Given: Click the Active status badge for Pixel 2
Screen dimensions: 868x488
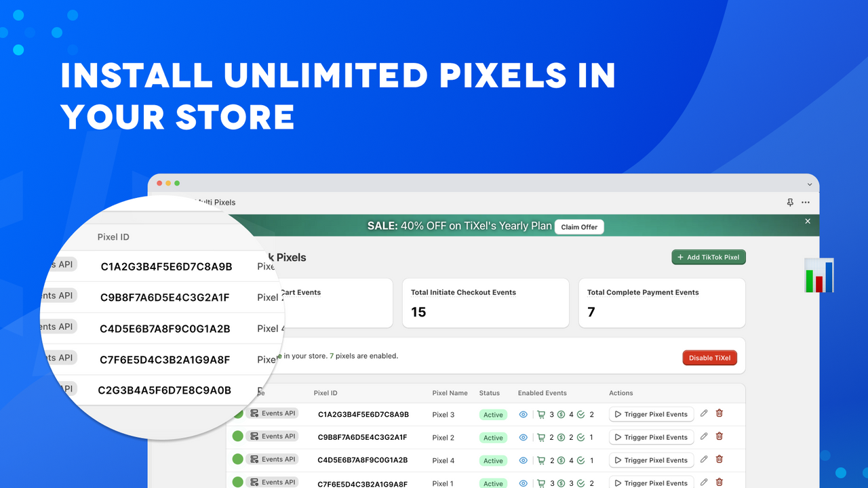Looking at the screenshot, I should pos(493,438).
